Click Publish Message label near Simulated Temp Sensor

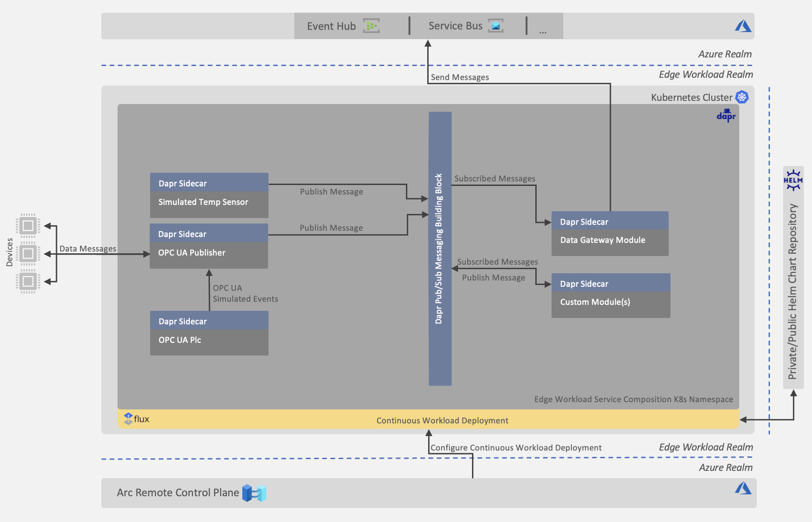tap(331, 192)
